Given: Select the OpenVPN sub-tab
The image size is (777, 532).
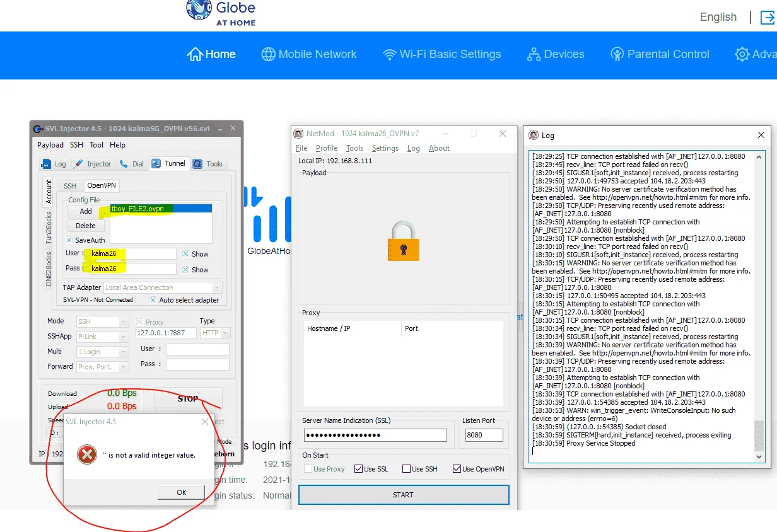Looking at the screenshot, I should (x=101, y=185).
